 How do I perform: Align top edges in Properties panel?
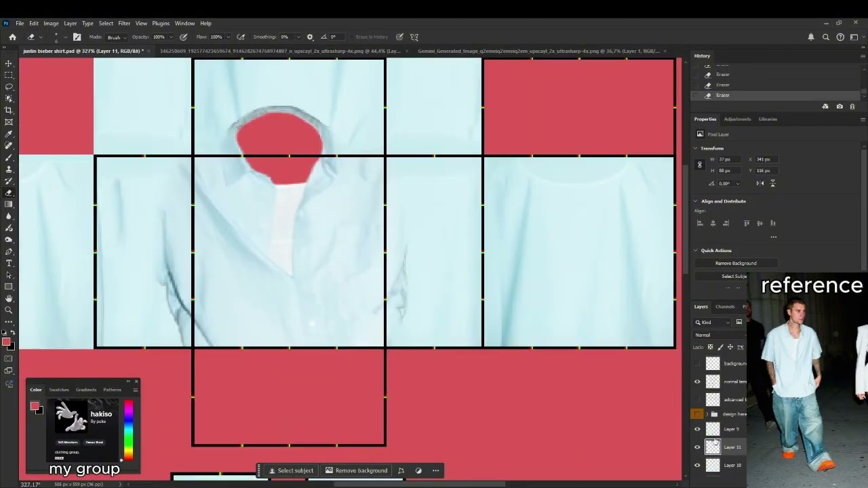(x=747, y=223)
